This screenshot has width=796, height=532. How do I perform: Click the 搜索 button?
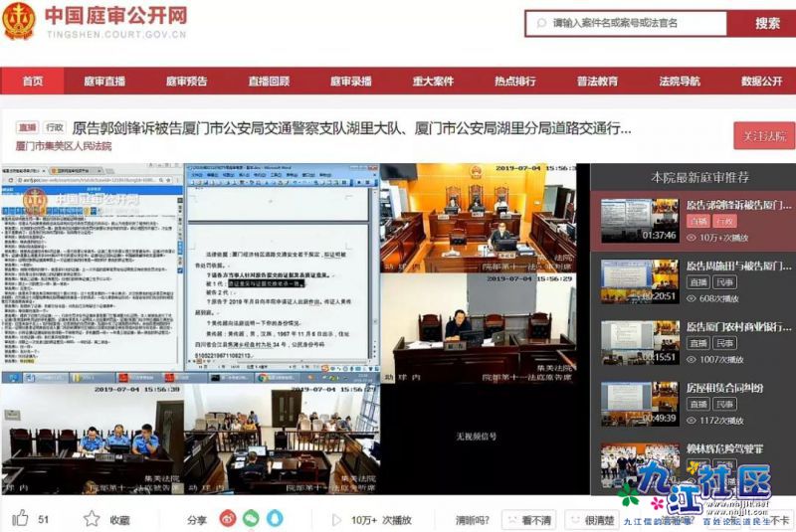tap(762, 23)
